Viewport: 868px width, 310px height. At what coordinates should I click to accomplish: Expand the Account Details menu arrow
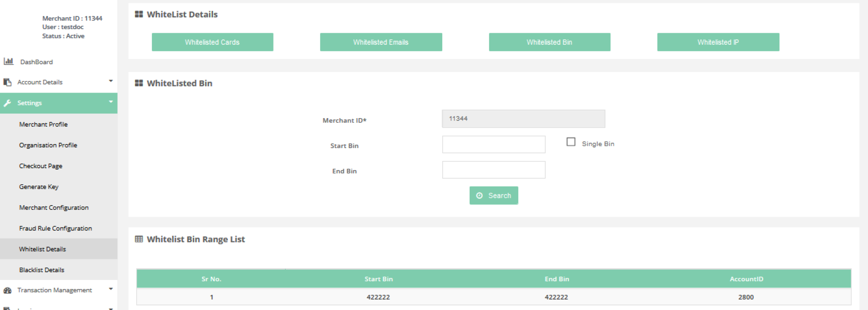(x=111, y=81)
